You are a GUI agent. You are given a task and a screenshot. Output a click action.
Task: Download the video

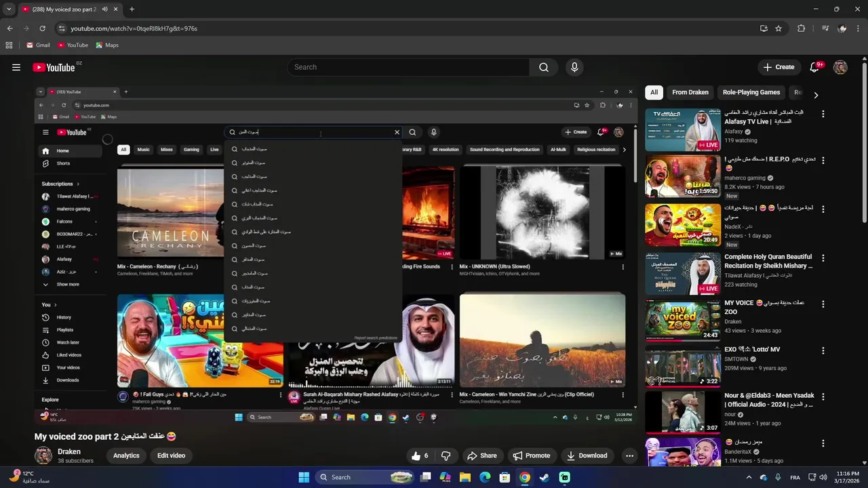587,455
